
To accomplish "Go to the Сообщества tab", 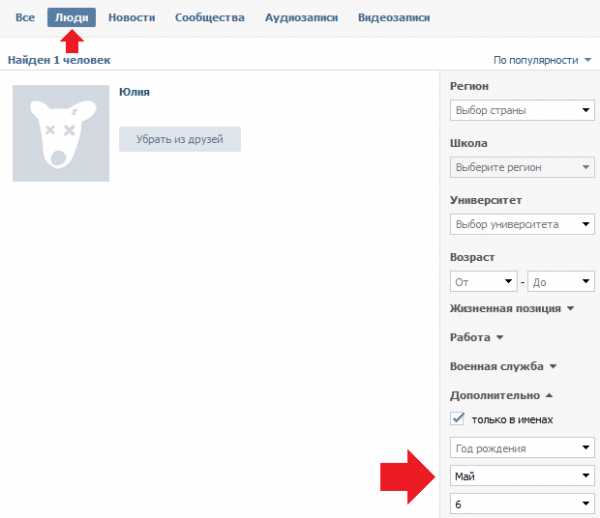I will tap(210, 18).
